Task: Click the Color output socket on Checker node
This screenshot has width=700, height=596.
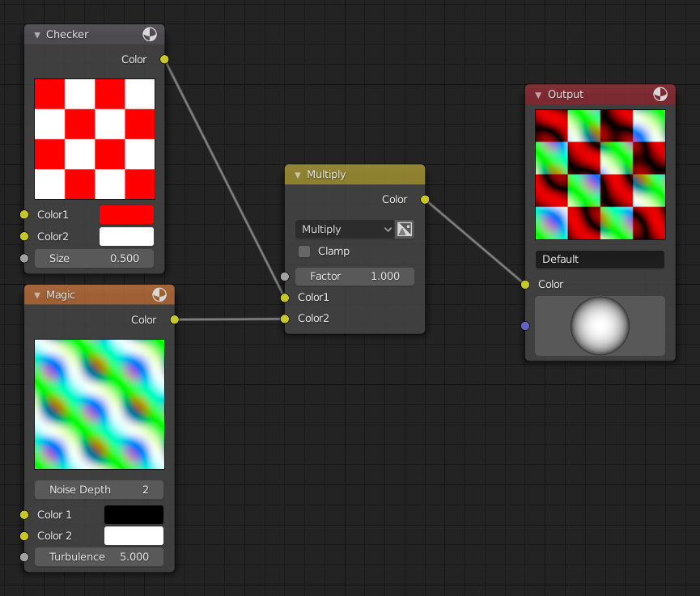Action: pyautogui.click(x=164, y=59)
